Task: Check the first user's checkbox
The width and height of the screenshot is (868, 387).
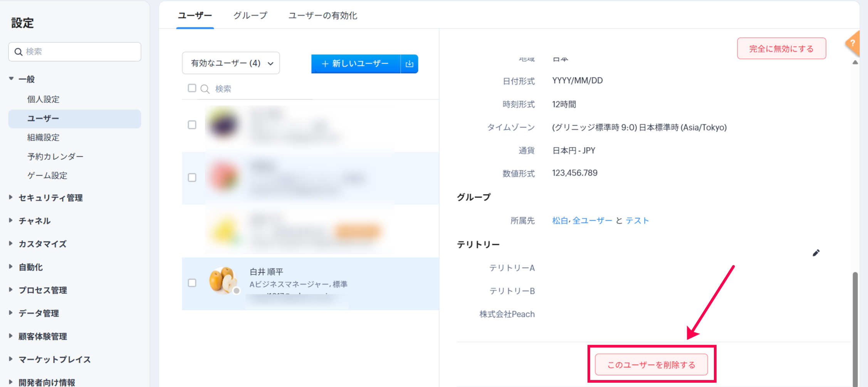Action: [x=192, y=125]
